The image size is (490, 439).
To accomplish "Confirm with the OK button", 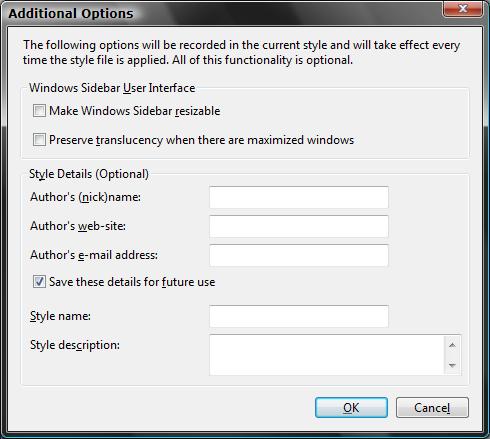I will [351, 407].
